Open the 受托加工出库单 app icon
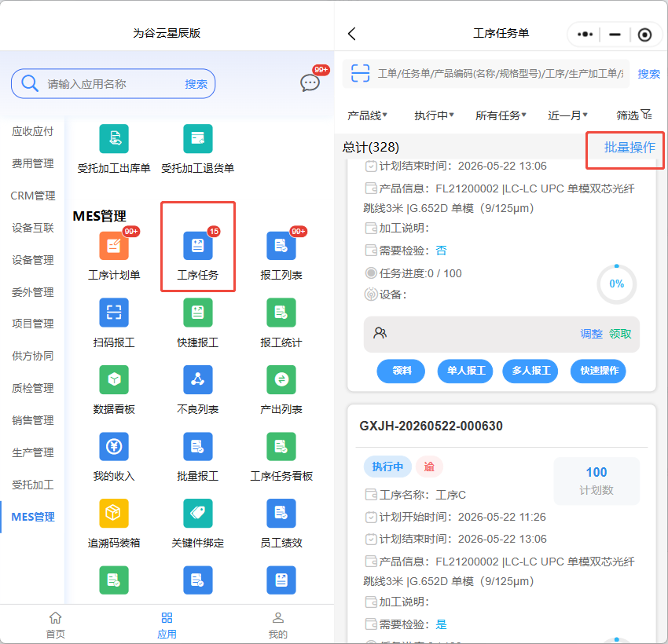668x644 pixels. click(114, 139)
